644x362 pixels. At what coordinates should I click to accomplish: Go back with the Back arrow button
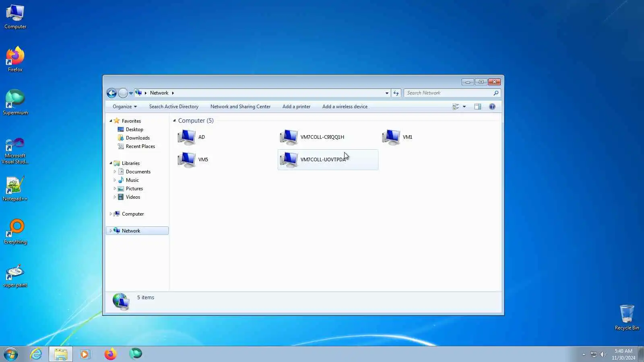click(111, 93)
